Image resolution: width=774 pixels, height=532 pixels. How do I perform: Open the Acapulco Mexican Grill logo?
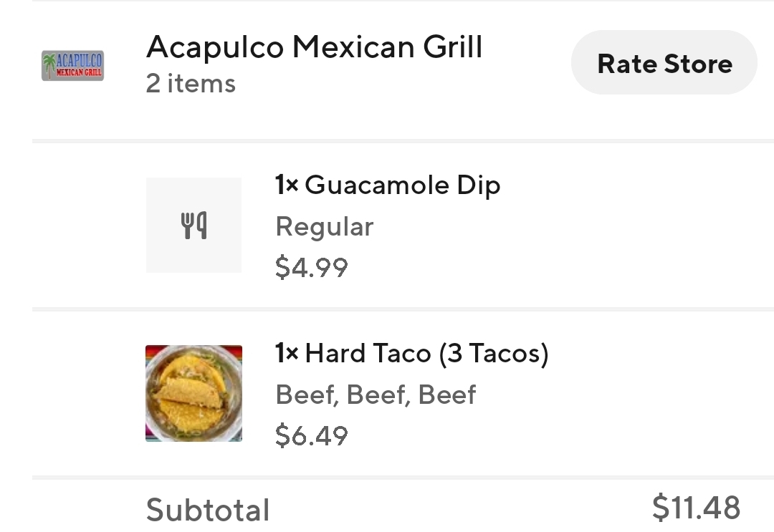point(72,65)
